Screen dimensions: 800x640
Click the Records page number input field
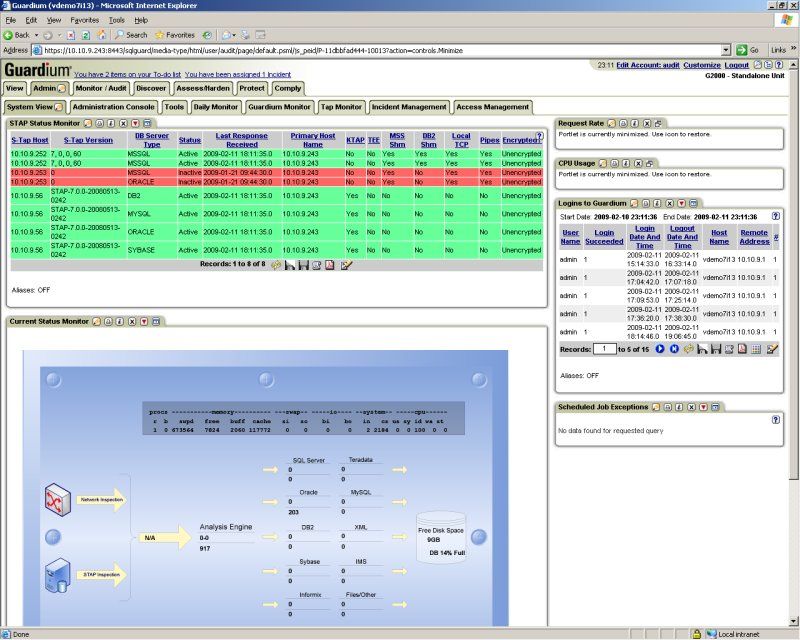coord(605,349)
